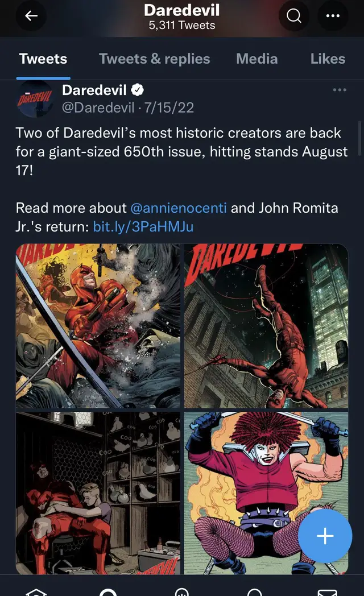
Task: Tap blue compose tweet plus button
Action: tap(325, 536)
